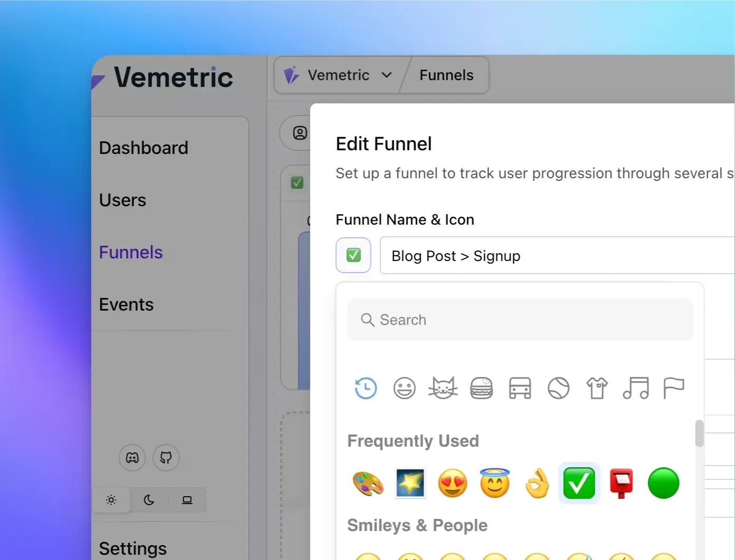Open the Animals & Nature cat category
The image size is (735, 560).
[443, 388]
